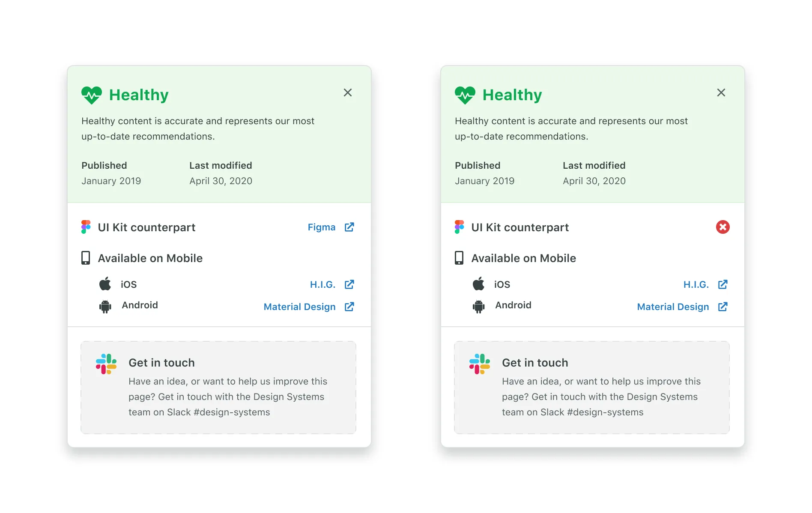Open the Material Design link on right card
Image resolution: width=812 pixels, height=513 pixels.
pos(673,307)
